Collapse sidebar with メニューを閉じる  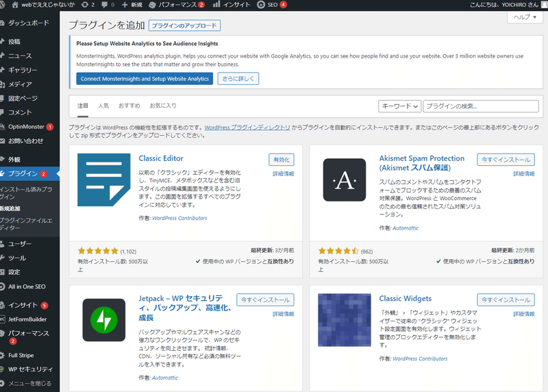(x=29, y=383)
